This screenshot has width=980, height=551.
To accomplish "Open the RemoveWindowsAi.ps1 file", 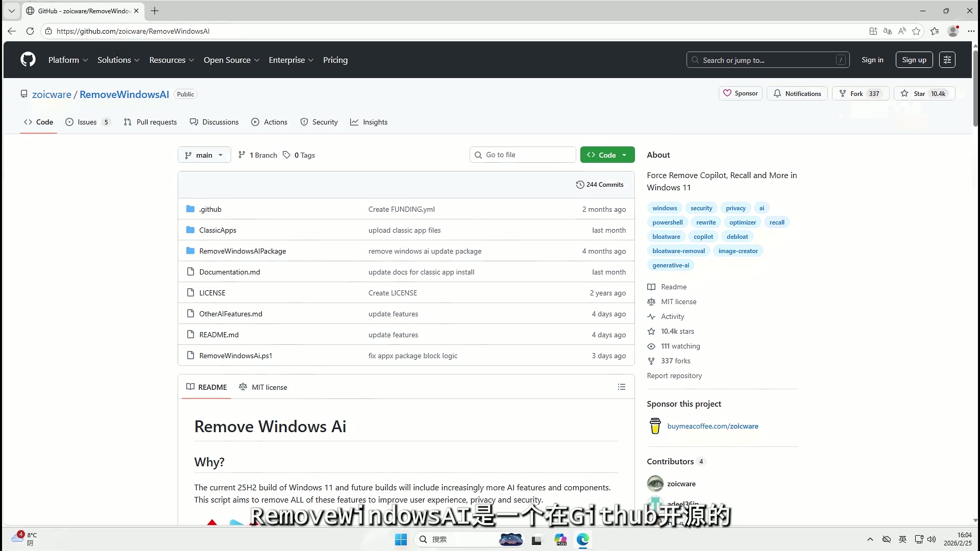I will pos(235,356).
